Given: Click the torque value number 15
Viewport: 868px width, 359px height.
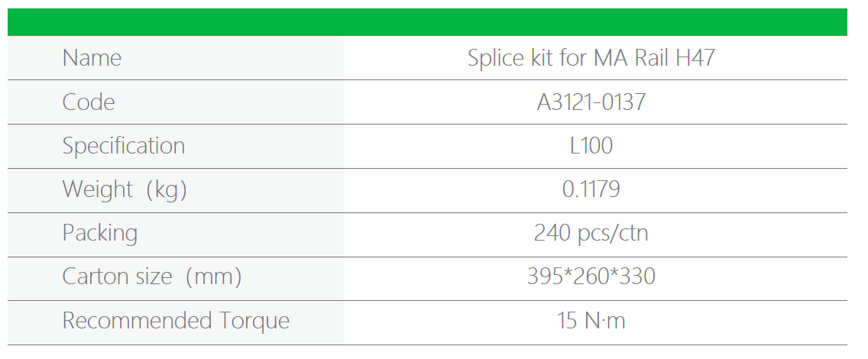Looking at the screenshot, I should (566, 321).
